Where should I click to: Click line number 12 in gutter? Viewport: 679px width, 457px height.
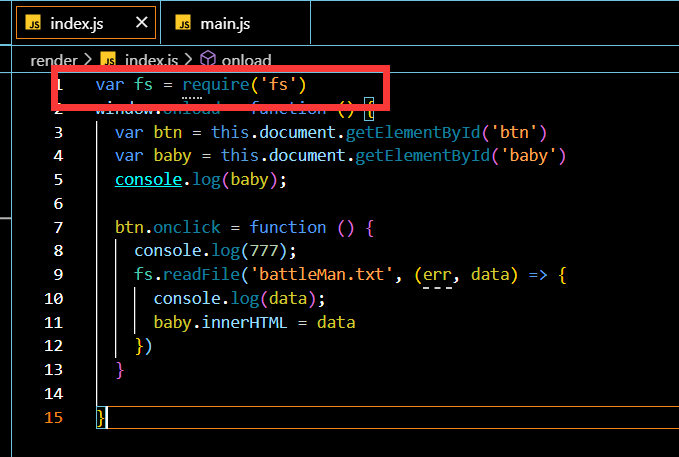coord(54,346)
